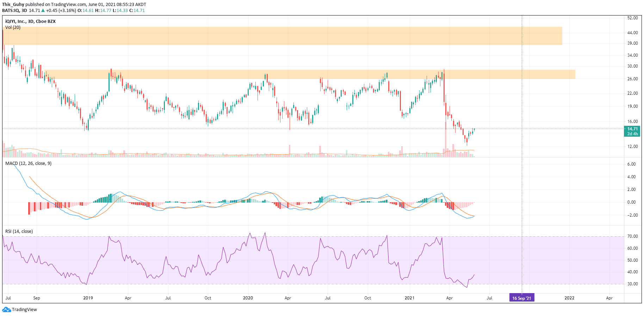Click the 6.00 MACD axis label
This screenshot has height=316, width=644.
[631, 164]
